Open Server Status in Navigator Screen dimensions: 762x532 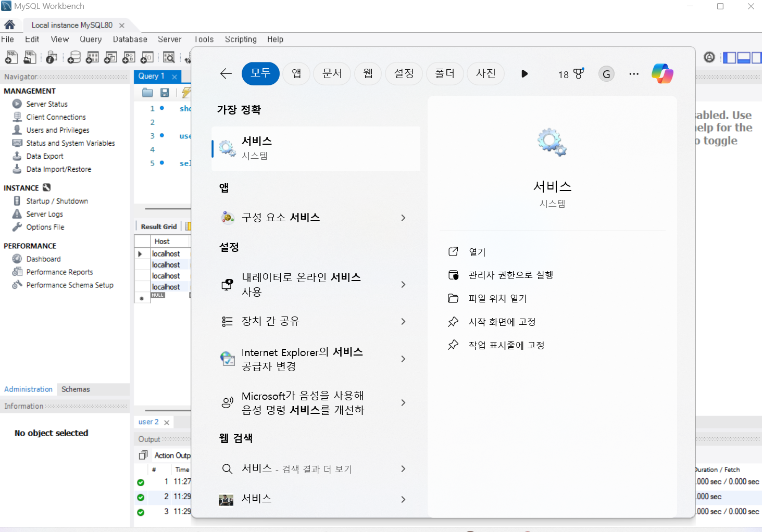[x=47, y=104]
